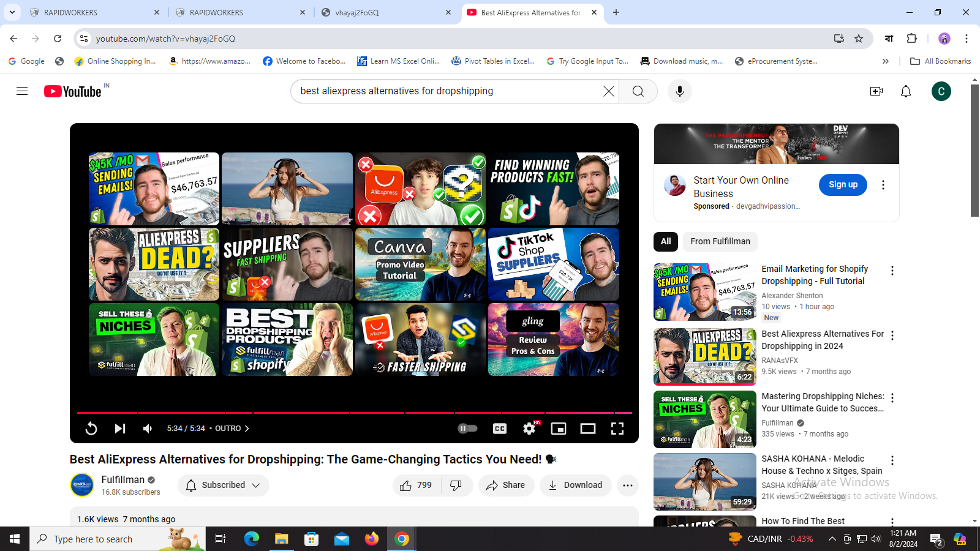The image size is (980, 551).
Task: Open Chrome three-dot menu
Action: coord(967,39)
